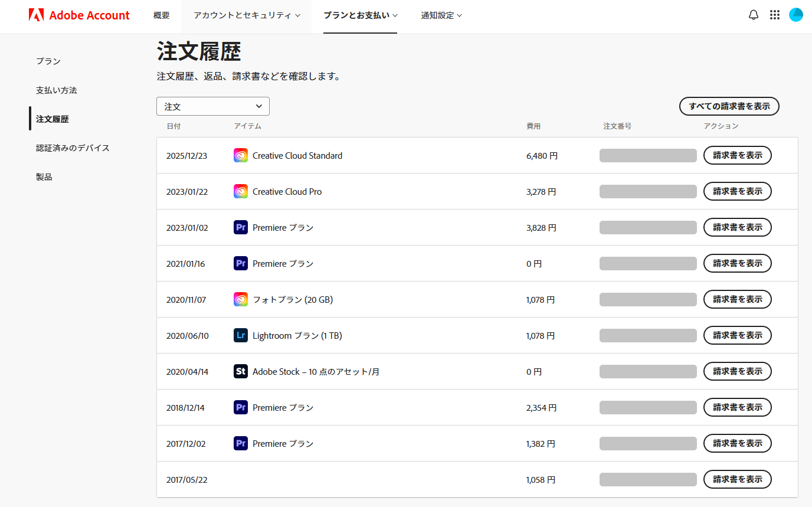Click the Lightroom プラン (1 TB) item name

coord(297,336)
